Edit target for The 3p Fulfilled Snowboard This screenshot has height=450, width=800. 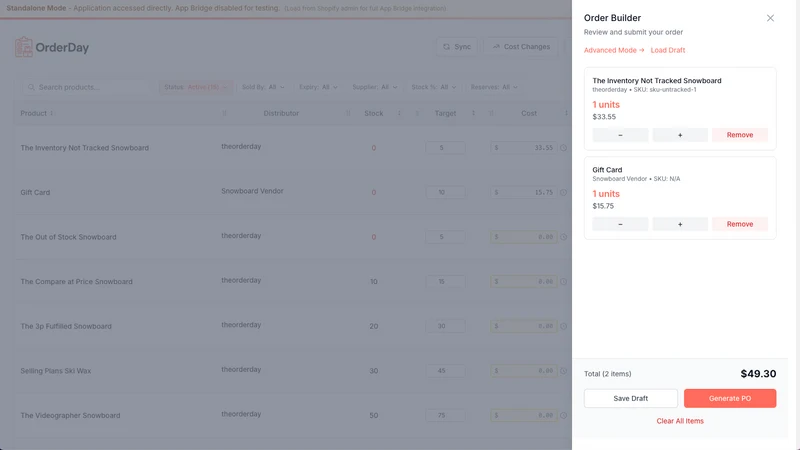445,326
